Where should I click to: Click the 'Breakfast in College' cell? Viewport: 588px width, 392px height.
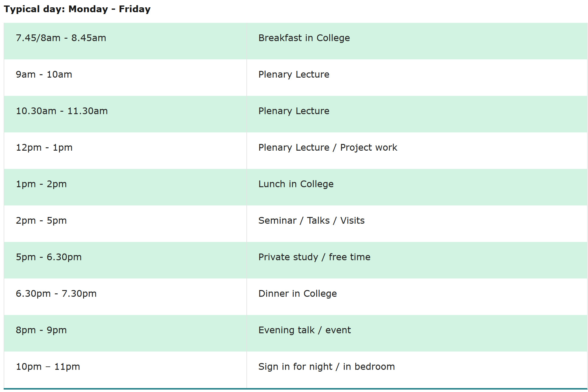pyautogui.click(x=417, y=41)
